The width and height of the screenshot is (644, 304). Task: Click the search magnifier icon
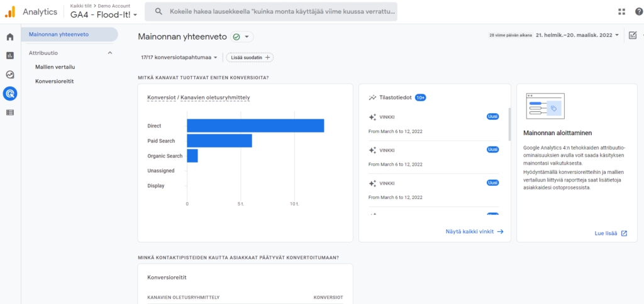pyautogui.click(x=158, y=11)
